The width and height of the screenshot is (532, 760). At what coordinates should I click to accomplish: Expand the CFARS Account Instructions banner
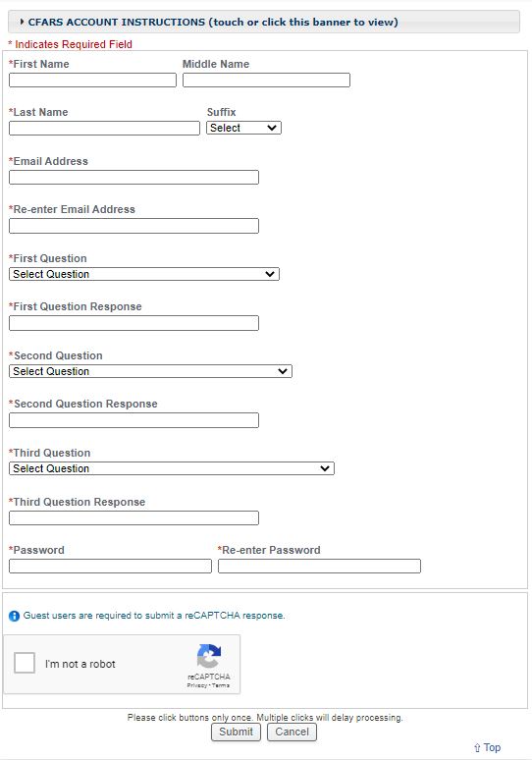pyautogui.click(x=264, y=22)
